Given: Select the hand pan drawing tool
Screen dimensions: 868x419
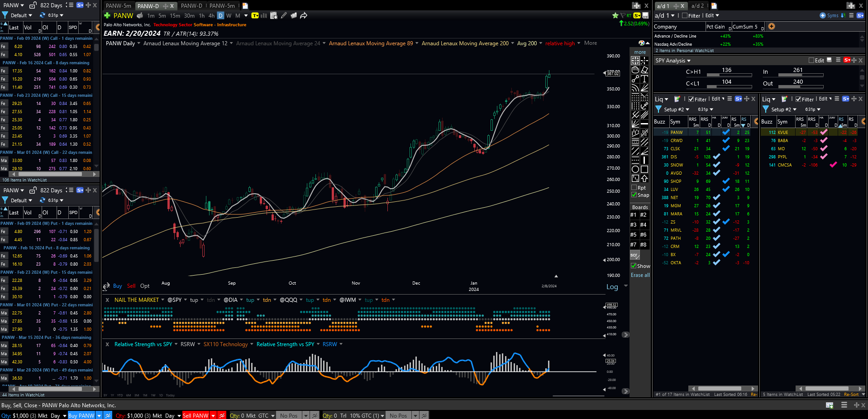Looking at the screenshot, I should point(635,70).
